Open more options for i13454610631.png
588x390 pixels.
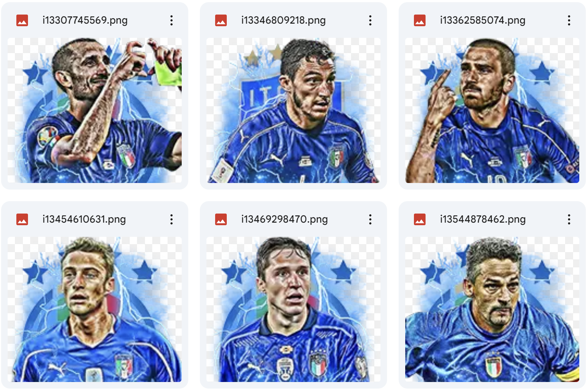pos(171,219)
